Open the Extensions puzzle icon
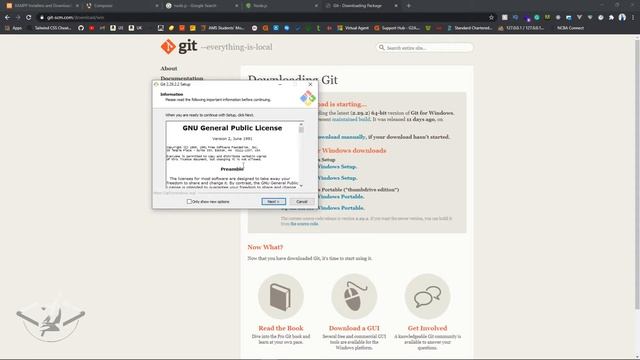This screenshot has height=360, width=640. coord(611,18)
